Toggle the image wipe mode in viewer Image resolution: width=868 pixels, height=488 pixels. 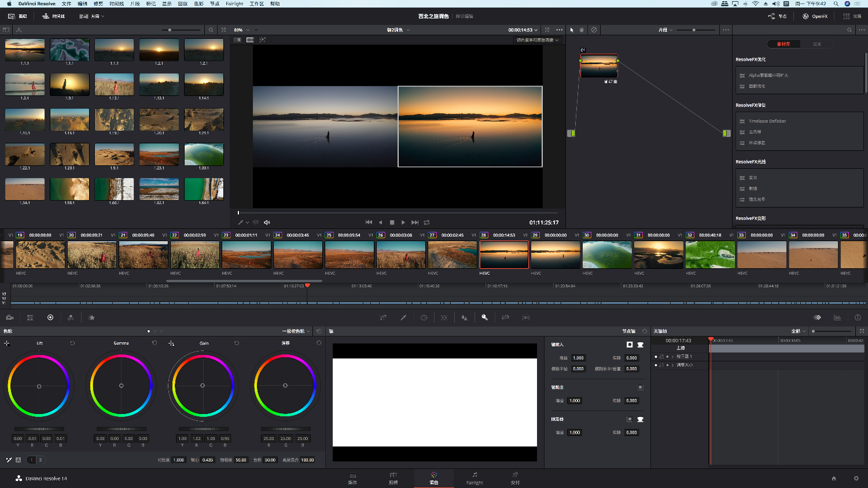click(237, 40)
